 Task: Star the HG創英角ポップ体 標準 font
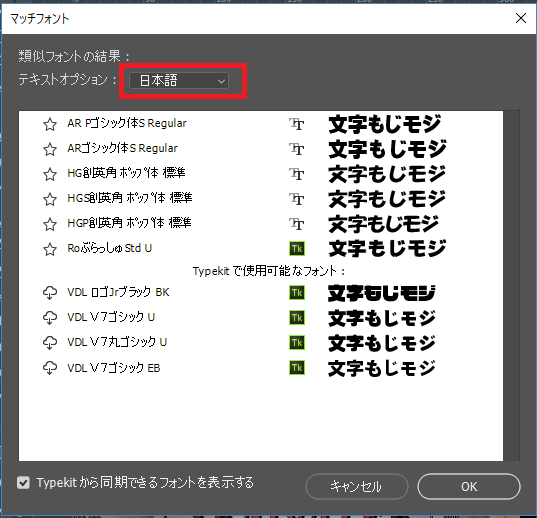50,174
